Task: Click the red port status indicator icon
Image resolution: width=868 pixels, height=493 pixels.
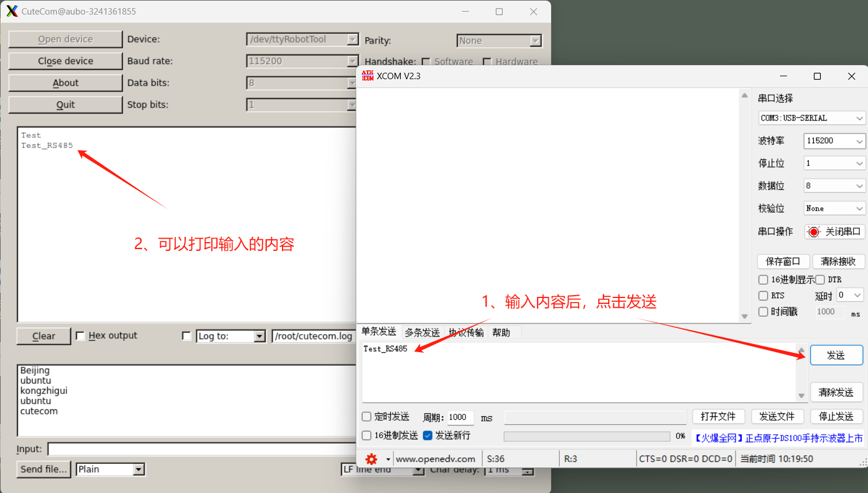Action: click(x=814, y=232)
